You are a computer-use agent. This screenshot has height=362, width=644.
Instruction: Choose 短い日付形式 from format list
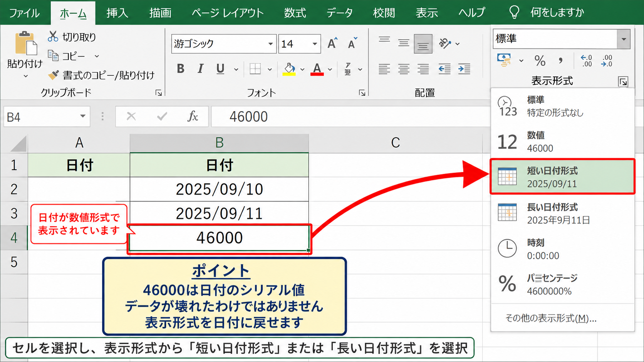[562, 177]
